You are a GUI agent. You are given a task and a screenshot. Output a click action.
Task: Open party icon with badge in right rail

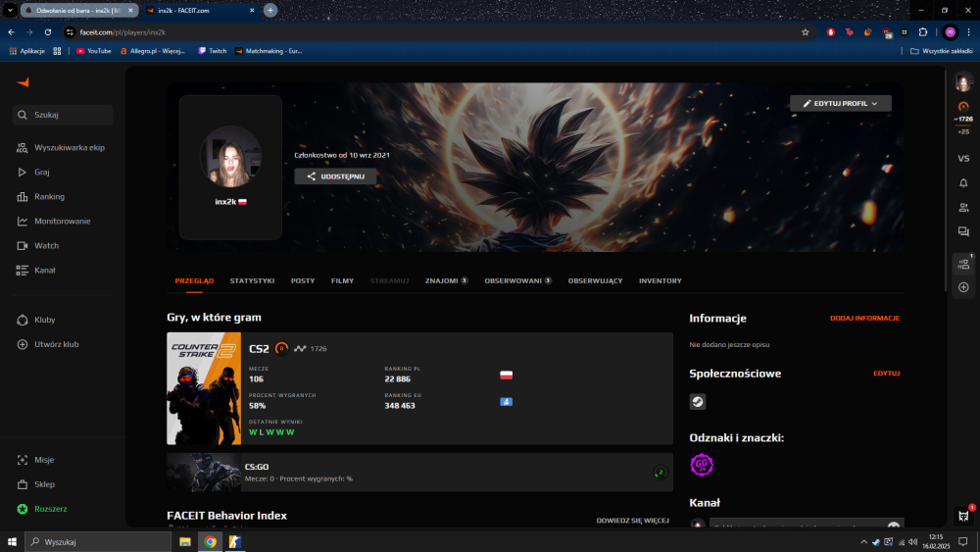963,265
